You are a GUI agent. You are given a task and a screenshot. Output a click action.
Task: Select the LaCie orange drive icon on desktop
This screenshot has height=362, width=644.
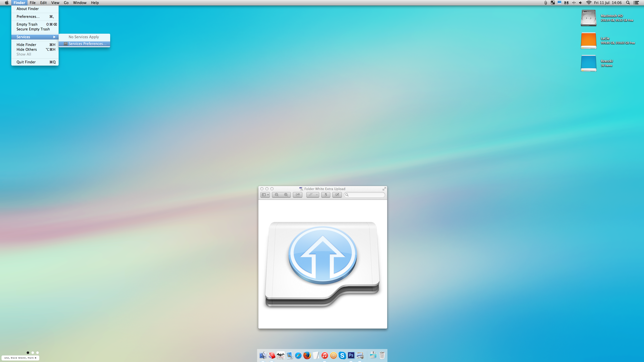point(588,41)
